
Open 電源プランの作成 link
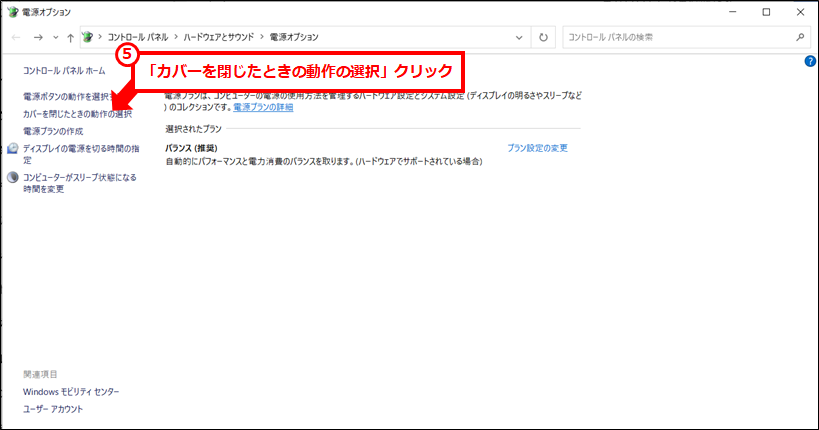coord(53,131)
